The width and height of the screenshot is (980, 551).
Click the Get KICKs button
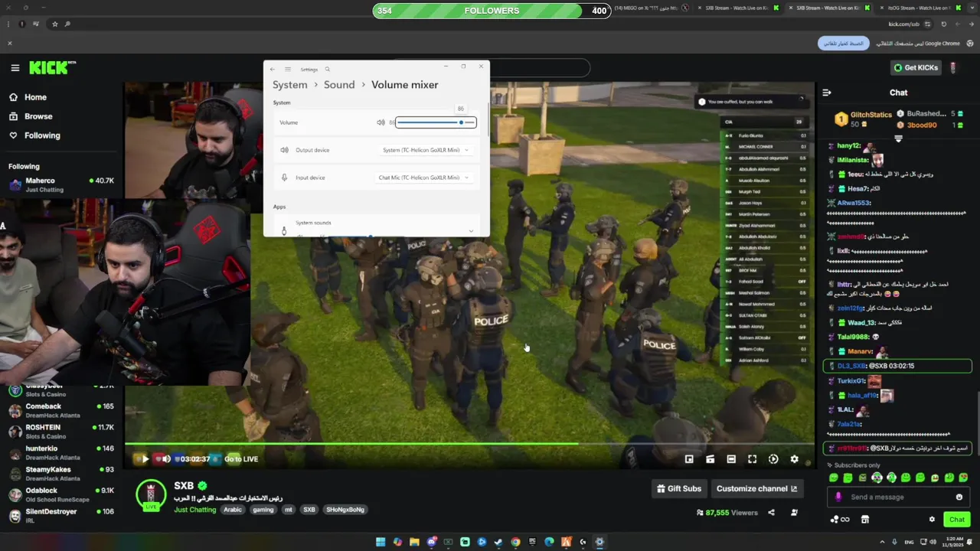point(916,67)
